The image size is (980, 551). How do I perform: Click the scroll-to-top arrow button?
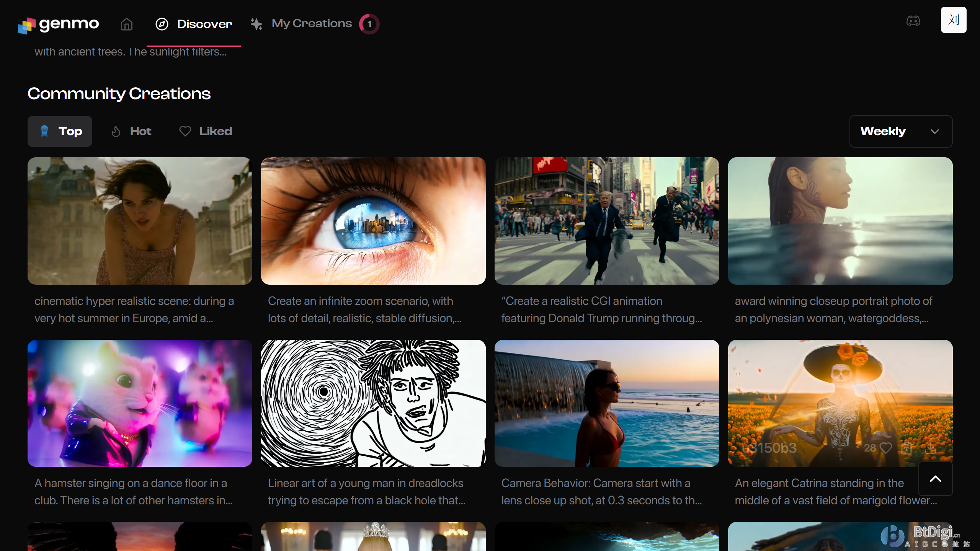pyautogui.click(x=936, y=479)
